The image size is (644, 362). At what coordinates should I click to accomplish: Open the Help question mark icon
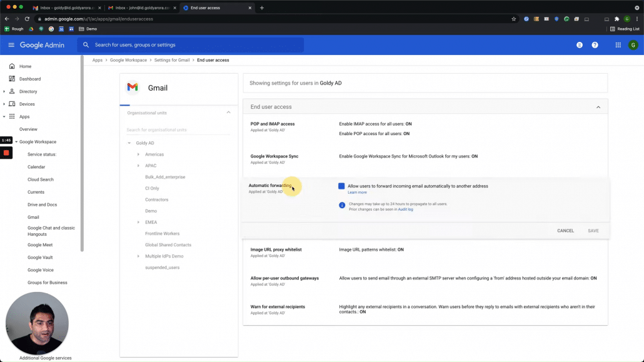tap(595, 45)
